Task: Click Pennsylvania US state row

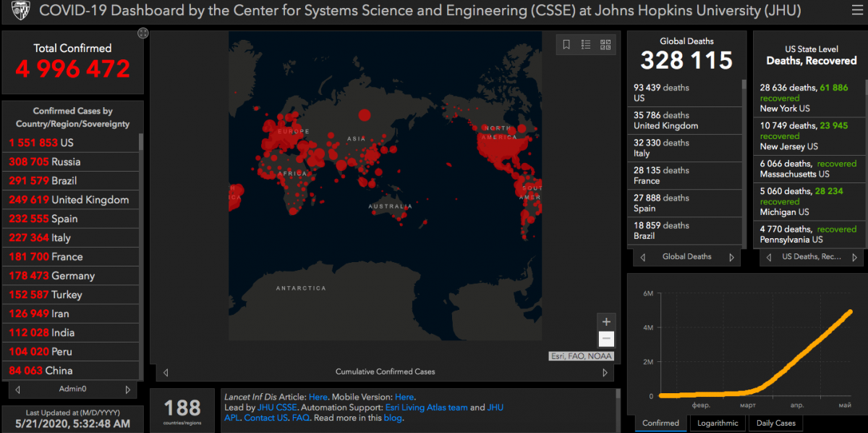Action: (x=807, y=234)
